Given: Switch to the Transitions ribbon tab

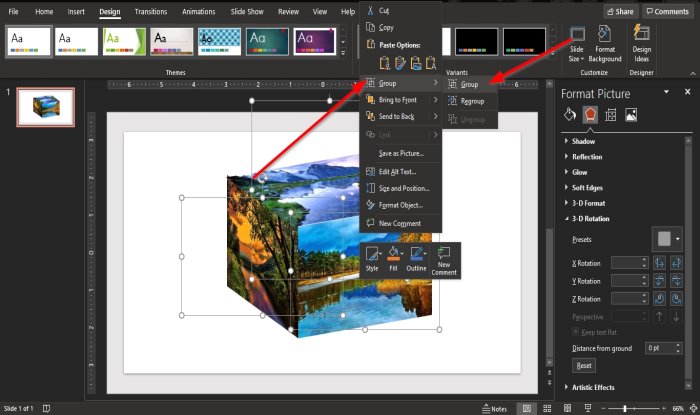Looking at the screenshot, I should tap(150, 11).
